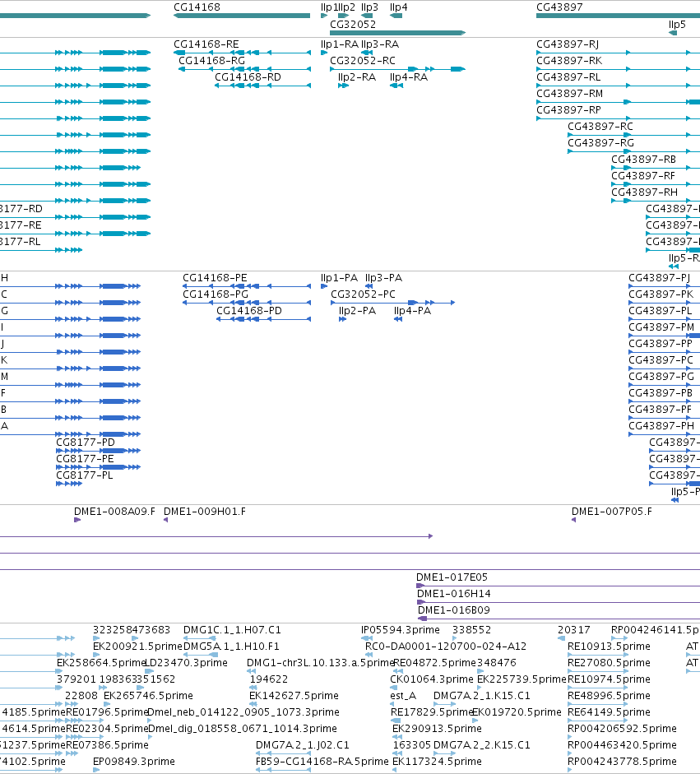Select protein Ilp3-PA

pos(369,286)
